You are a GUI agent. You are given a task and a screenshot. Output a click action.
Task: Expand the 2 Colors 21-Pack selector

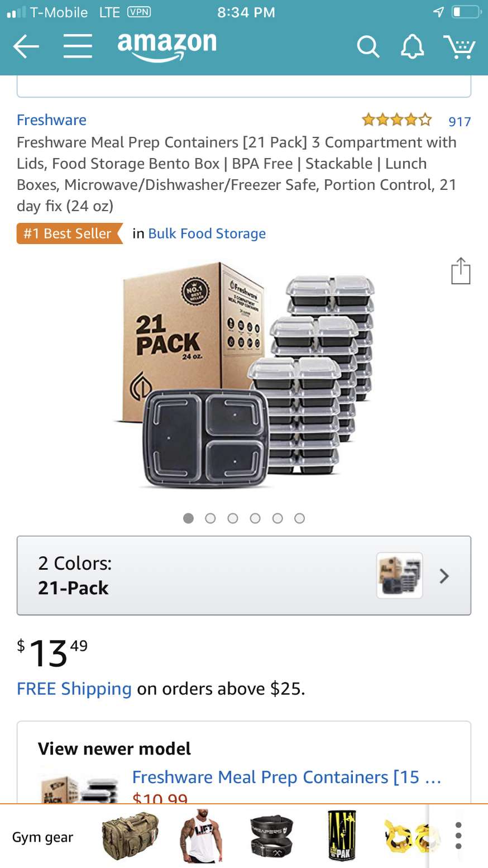(243, 575)
